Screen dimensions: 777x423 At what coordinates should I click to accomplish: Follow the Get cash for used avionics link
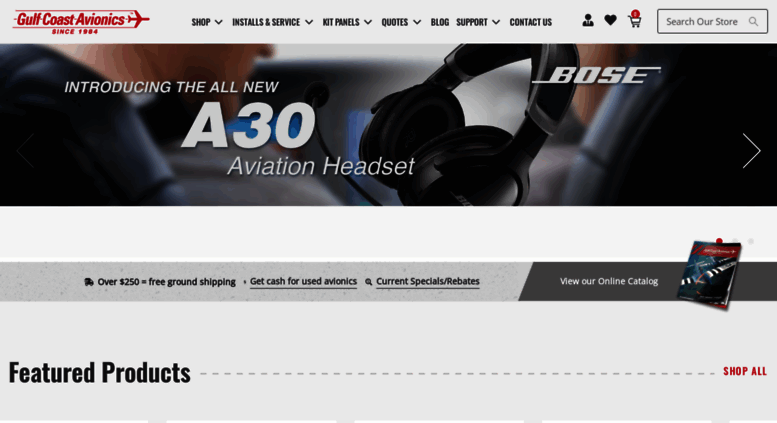click(x=303, y=281)
